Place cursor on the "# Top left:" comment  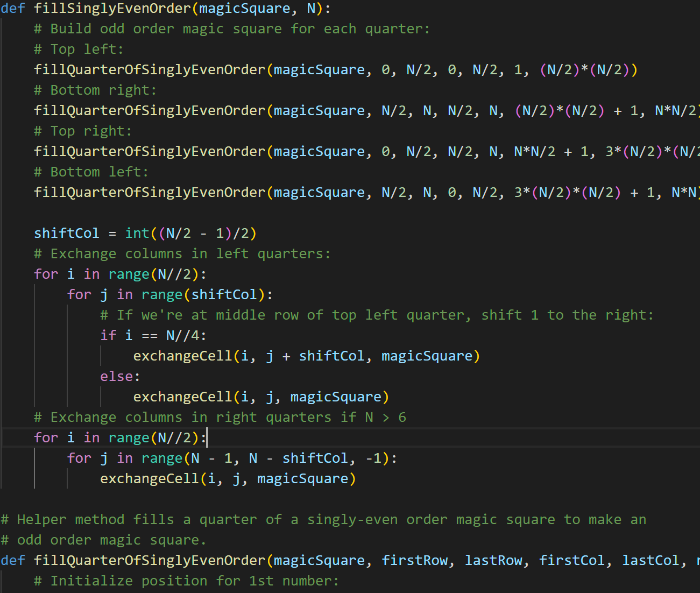pos(79,50)
